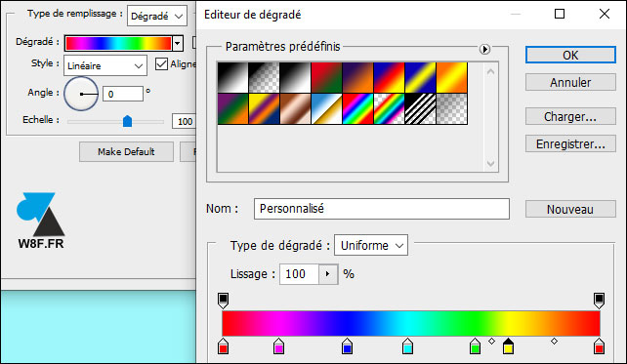Select the red to green gradient preset
The image size is (627, 364).
pyautogui.click(x=327, y=77)
